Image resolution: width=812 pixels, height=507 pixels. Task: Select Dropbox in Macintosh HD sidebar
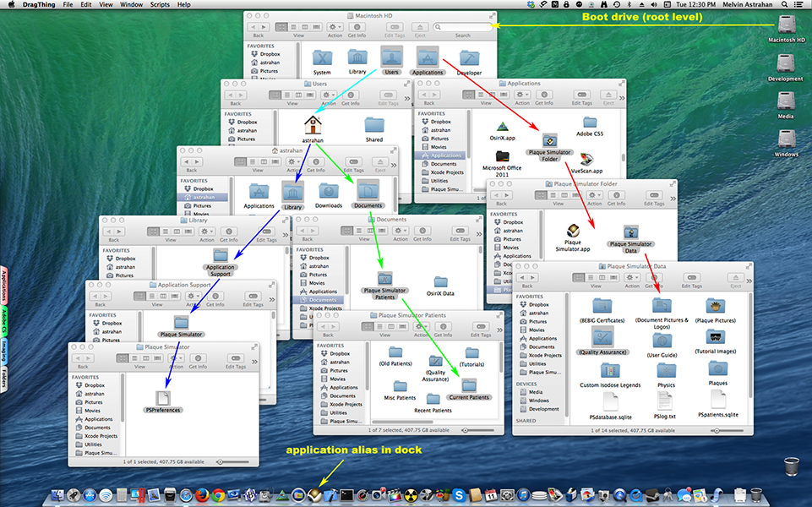(270, 54)
